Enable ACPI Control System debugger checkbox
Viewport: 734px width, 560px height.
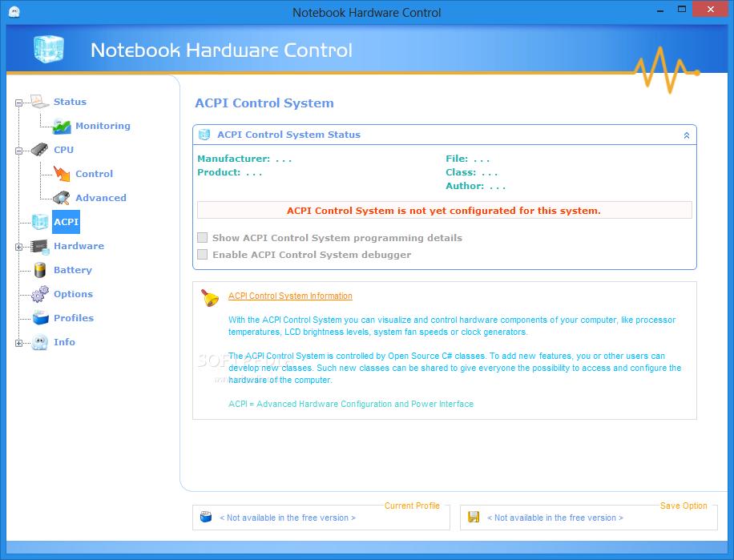point(202,255)
